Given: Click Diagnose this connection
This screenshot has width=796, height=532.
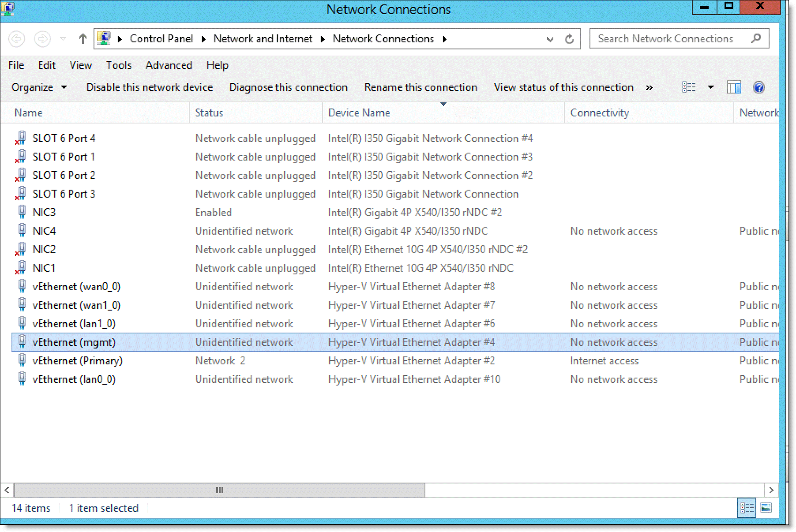Looking at the screenshot, I should coord(288,87).
